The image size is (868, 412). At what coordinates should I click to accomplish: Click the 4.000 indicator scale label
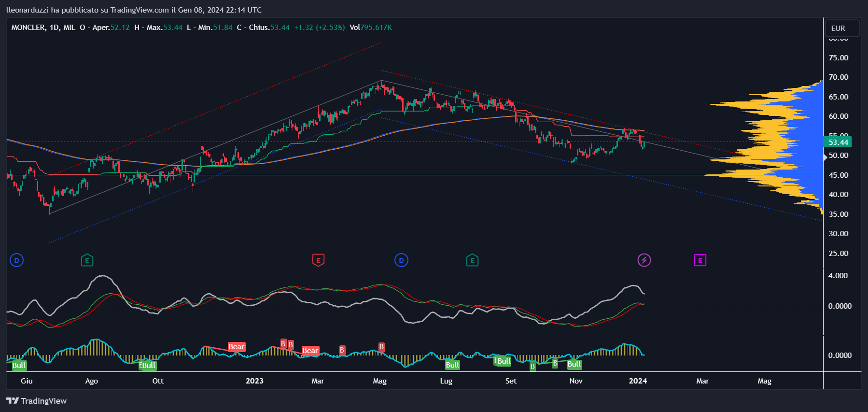[838, 275]
